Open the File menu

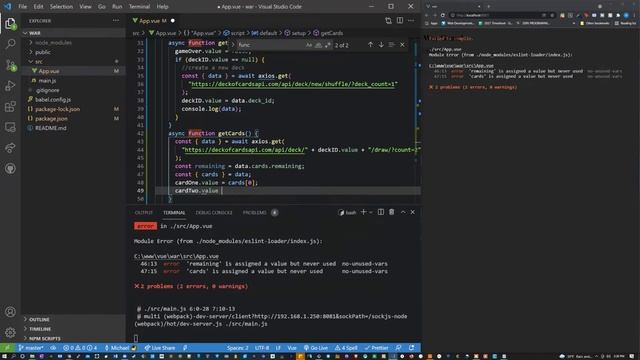(x=22, y=7)
